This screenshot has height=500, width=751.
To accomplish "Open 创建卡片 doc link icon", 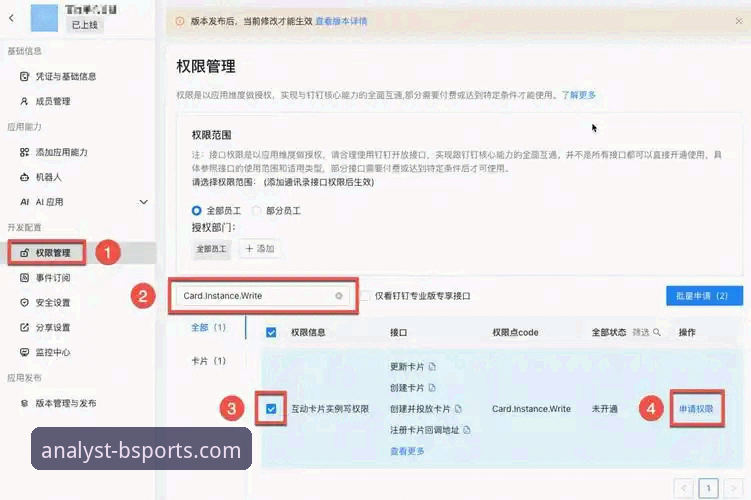I will [432, 388].
